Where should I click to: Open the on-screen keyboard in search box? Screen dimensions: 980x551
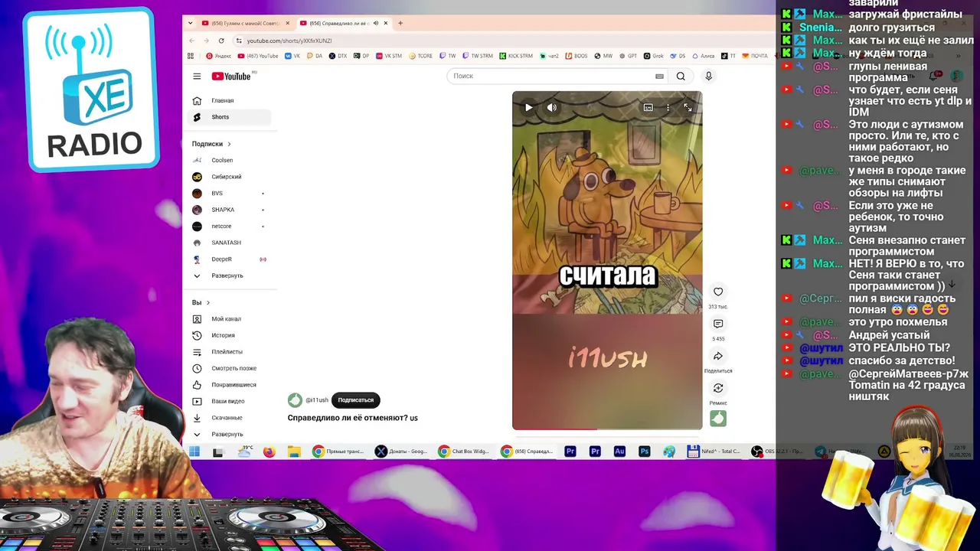point(659,76)
